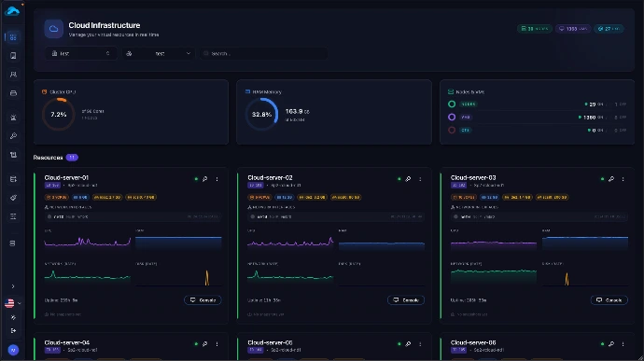Open the organization selector showing Test

click(x=80, y=53)
